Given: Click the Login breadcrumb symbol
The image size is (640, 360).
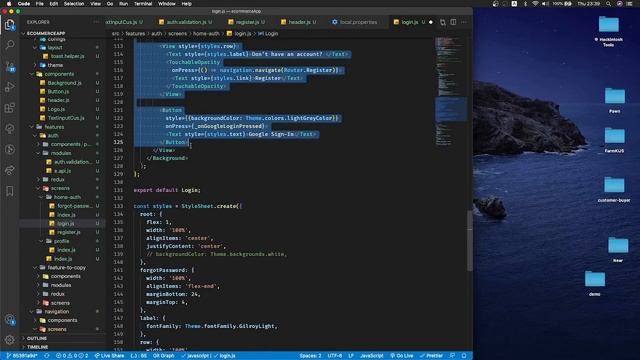Looking at the screenshot, I should pyautogui.click(x=268, y=33).
